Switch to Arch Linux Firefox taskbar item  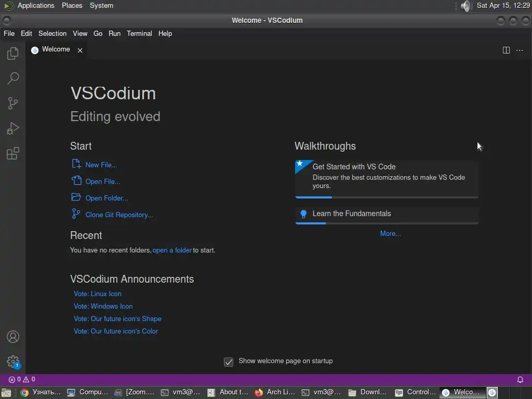click(275, 392)
